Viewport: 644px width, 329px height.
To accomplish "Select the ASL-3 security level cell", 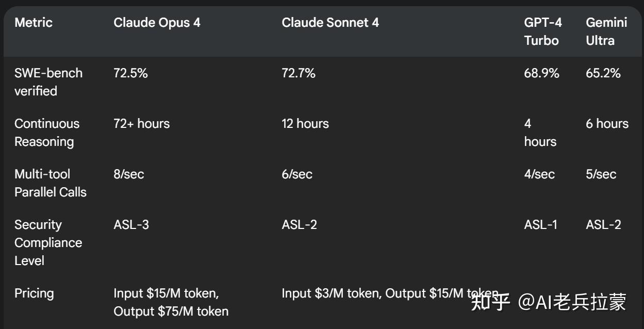I will [131, 225].
